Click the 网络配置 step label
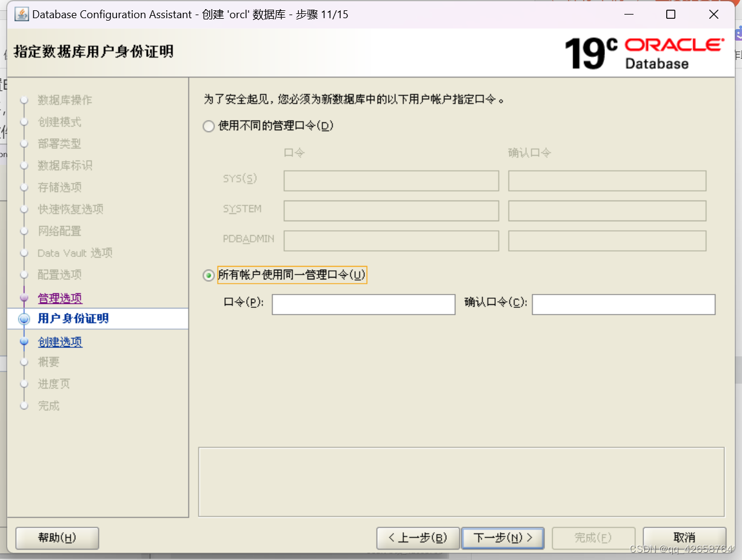The image size is (742, 560). (59, 231)
